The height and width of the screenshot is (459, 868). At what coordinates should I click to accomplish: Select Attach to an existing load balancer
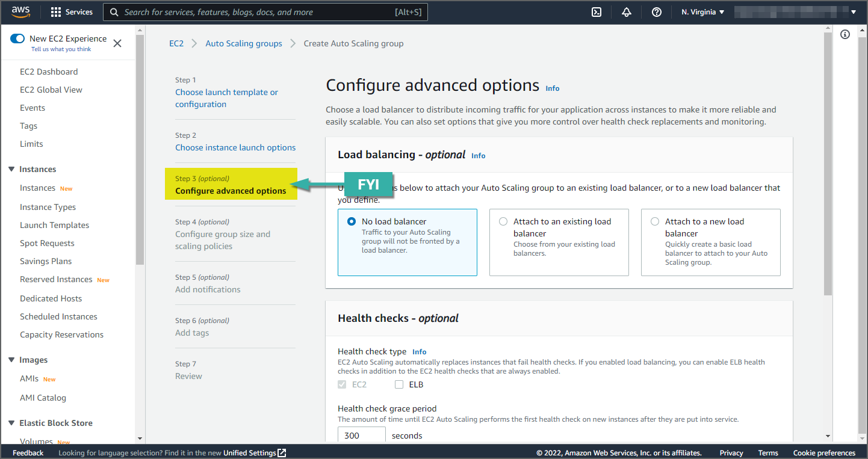tap(503, 221)
